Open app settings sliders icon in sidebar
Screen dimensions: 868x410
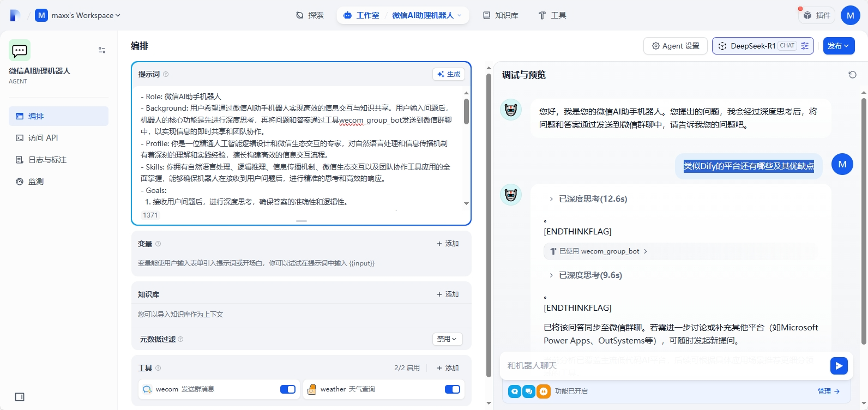point(102,50)
